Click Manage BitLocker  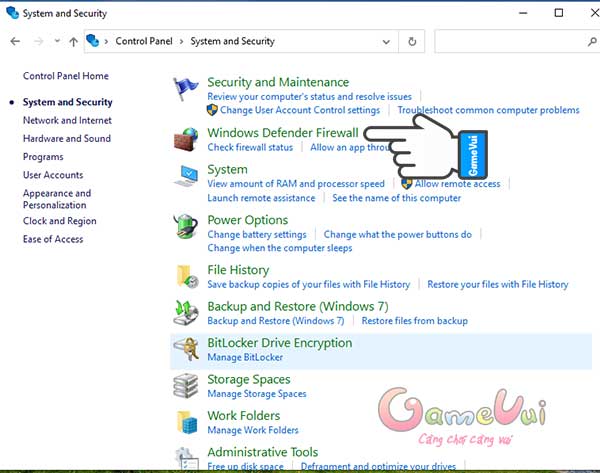[245, 357]
